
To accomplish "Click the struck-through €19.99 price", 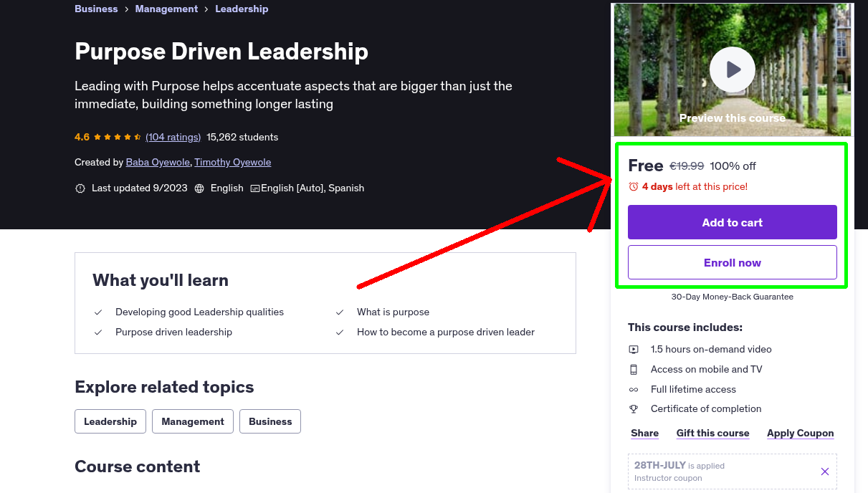I will (x=687, y=166).
